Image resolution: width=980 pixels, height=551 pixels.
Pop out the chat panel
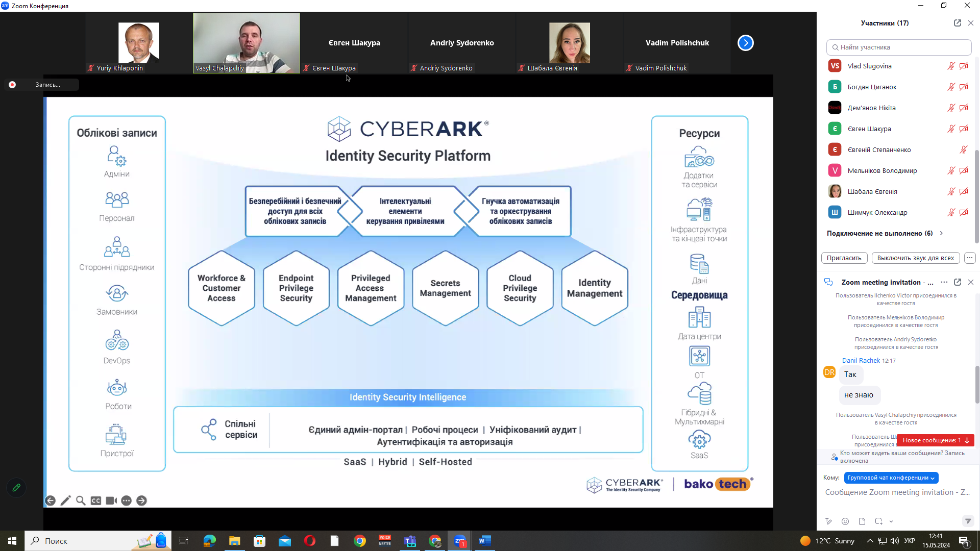click(958, 282)
